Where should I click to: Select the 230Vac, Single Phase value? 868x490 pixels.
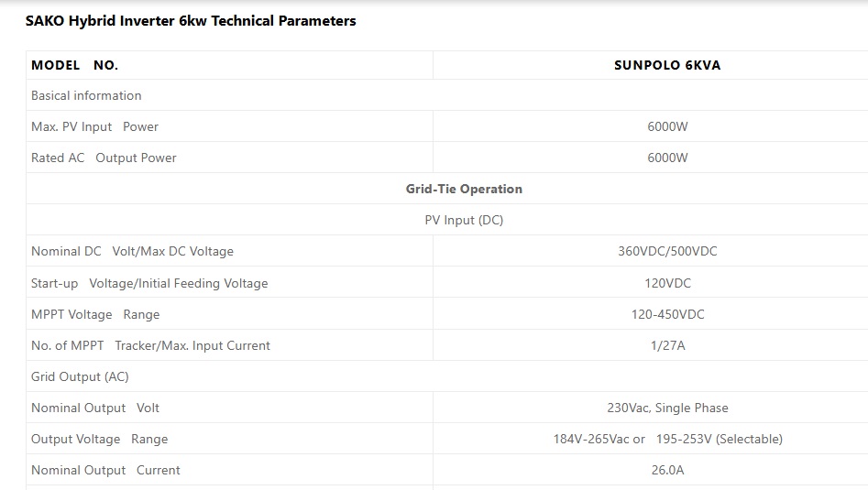click(x=667, y=408)
